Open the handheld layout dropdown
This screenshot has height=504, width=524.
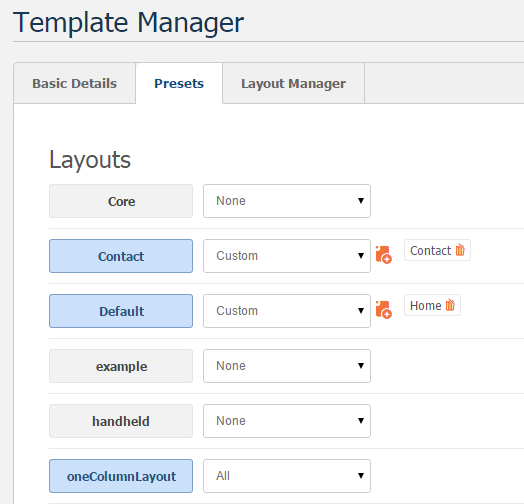point(287,421)
